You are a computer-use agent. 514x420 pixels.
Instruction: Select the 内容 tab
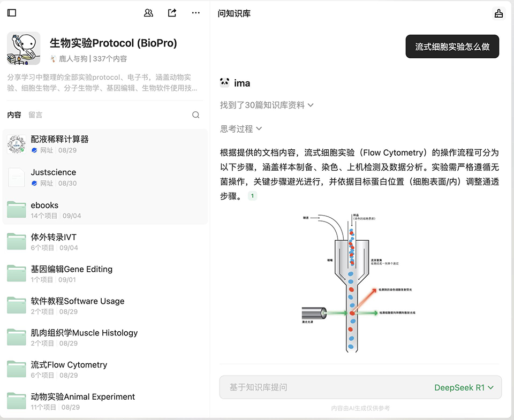(14, 114)
